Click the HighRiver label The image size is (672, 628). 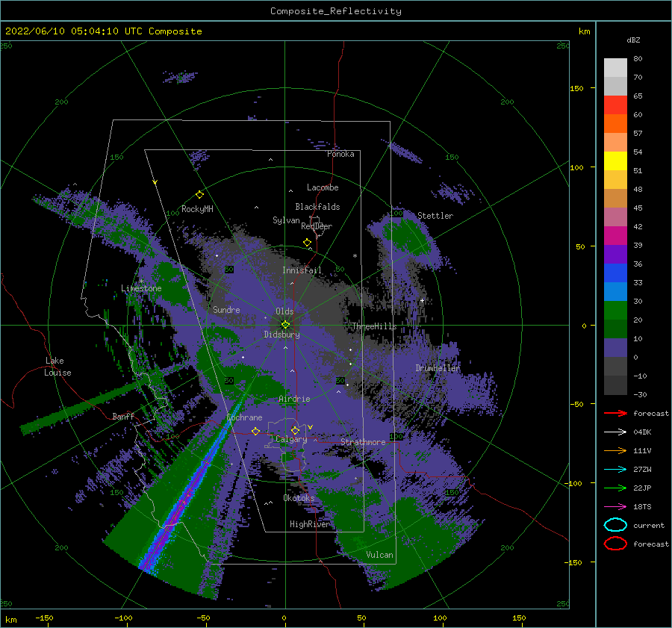(310, 524)
